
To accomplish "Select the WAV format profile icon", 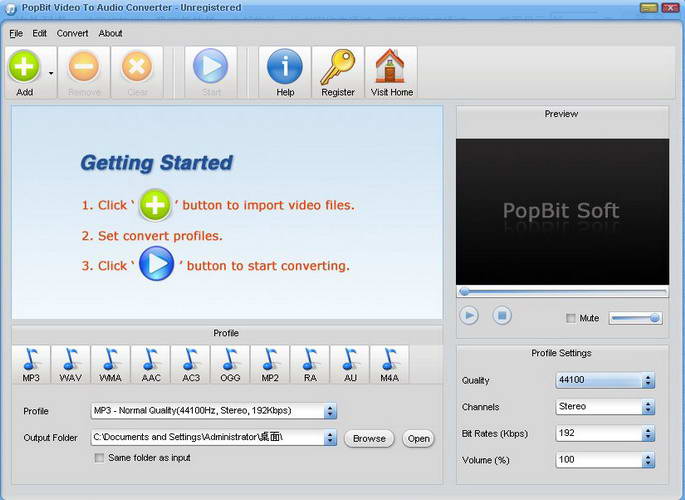I will [70, 365].
